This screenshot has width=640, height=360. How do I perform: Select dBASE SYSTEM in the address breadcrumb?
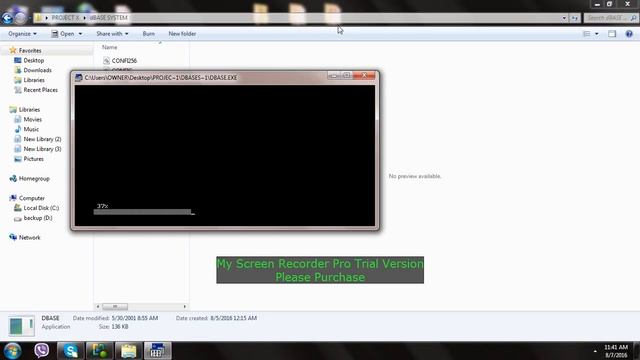tap(109, 18)
